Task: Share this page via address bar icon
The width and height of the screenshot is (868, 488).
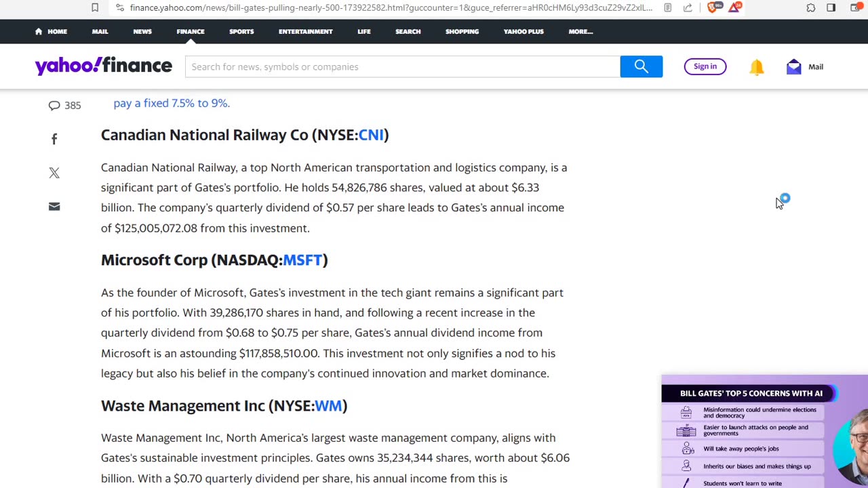Action: 688,7
